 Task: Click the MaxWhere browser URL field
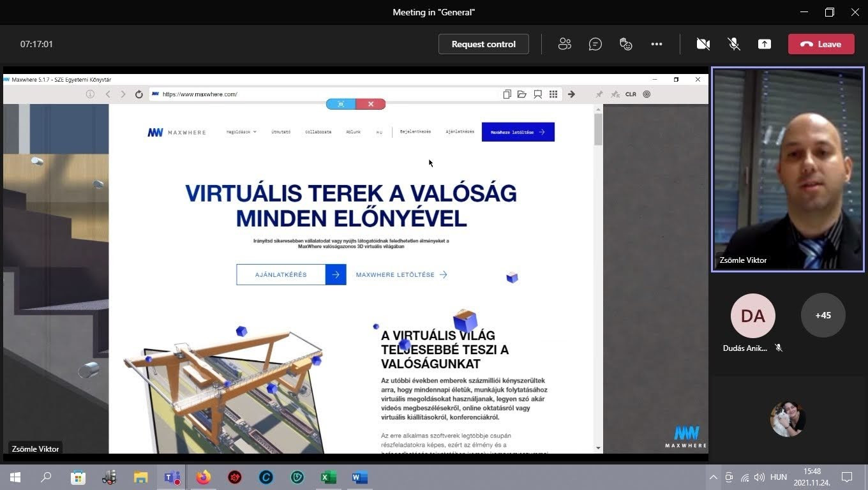pyautogui.click(x=322, y=94)
